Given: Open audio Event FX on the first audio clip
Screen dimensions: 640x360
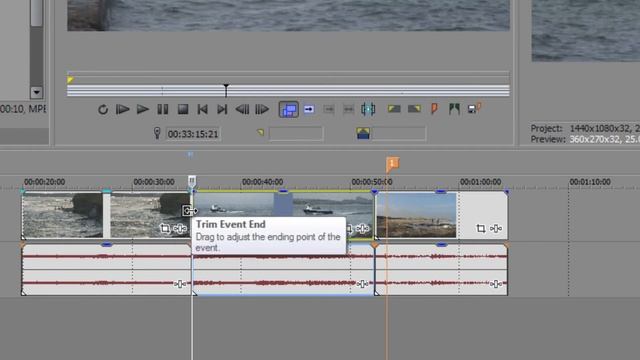Looking at the screenshot, I should tap(180, 284).
